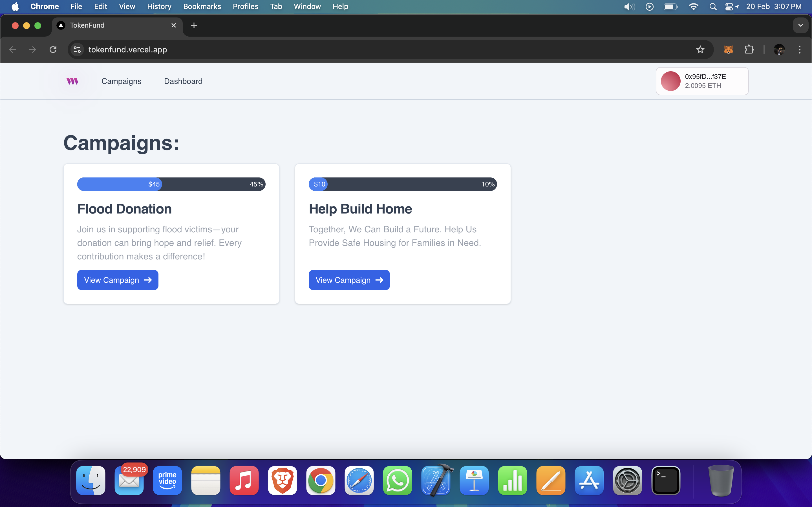Open new tab with plus icon
Viewport: 812px width, 507px height.
(194, 25)
